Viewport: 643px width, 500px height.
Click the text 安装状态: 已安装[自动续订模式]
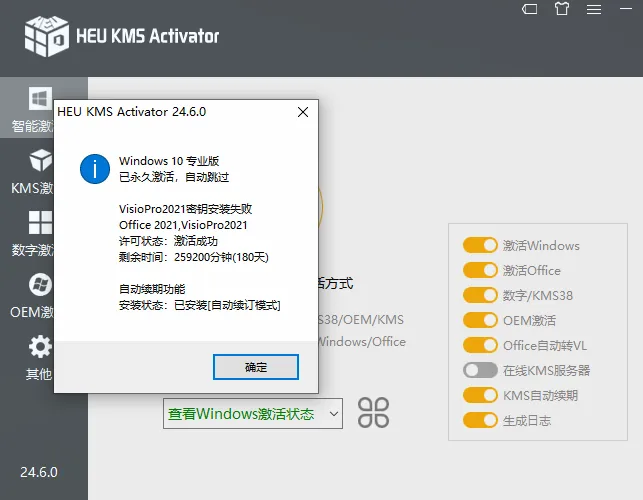200,306
